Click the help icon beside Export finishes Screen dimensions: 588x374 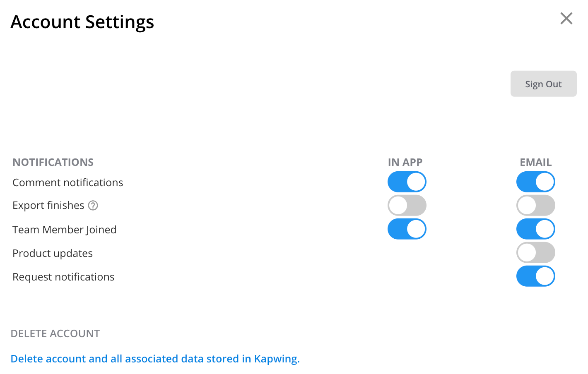[x=93, y=206]
